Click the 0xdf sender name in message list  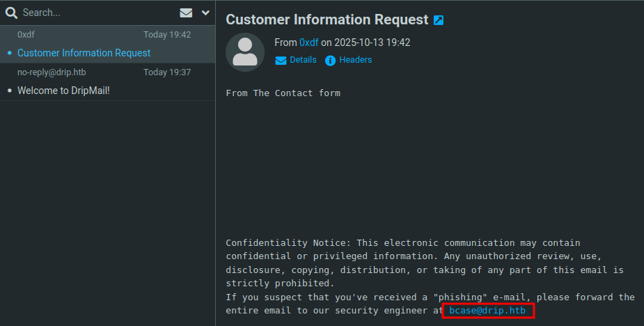(26, 35)
